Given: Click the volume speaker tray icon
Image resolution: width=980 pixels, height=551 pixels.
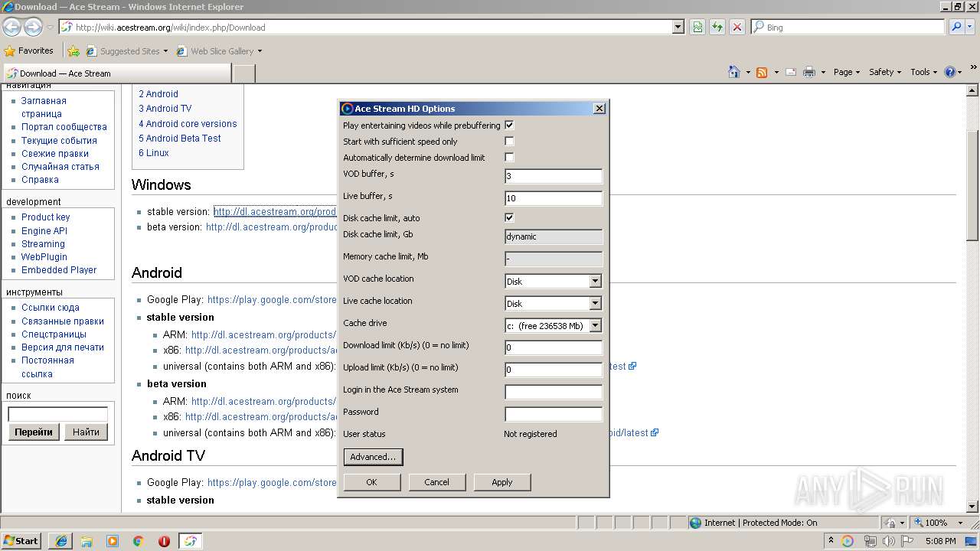Looking at the screenshot, I should [x=888, y=541].
